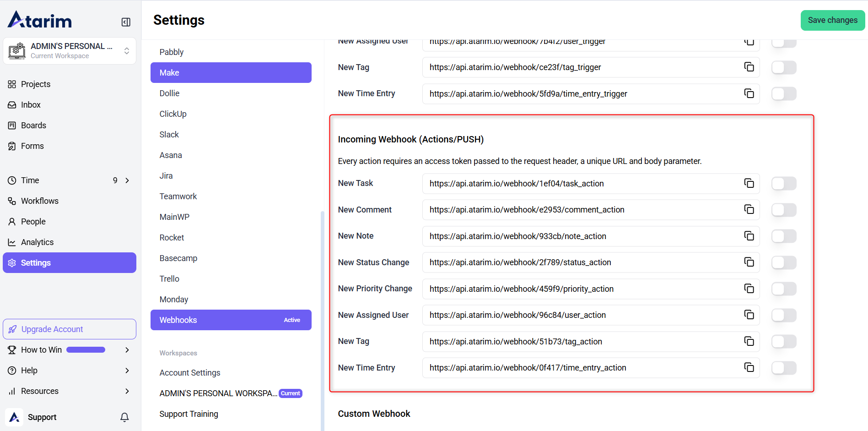Copy the time_entry_trigger webhook URL
Image resolution: width=868 pixels, height=431 pixels.
coord(749,93)
